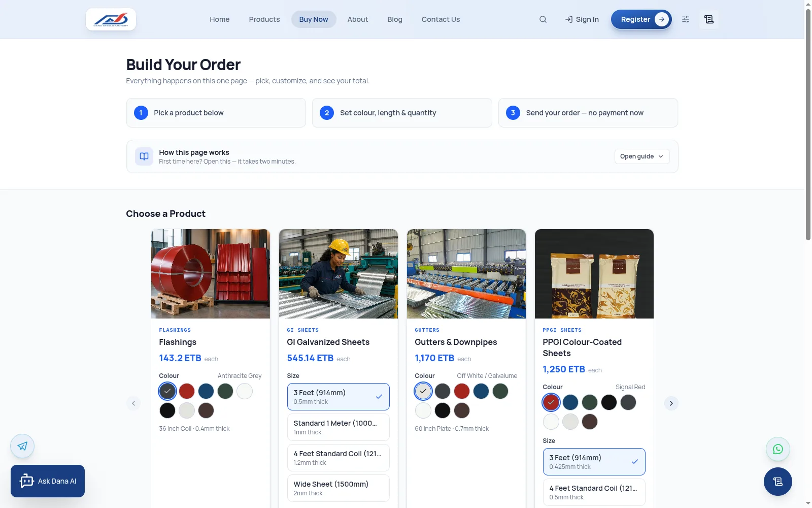The image size is (812, 508).
Task: Click the Flashings product image
Action: tap(211, 274)
